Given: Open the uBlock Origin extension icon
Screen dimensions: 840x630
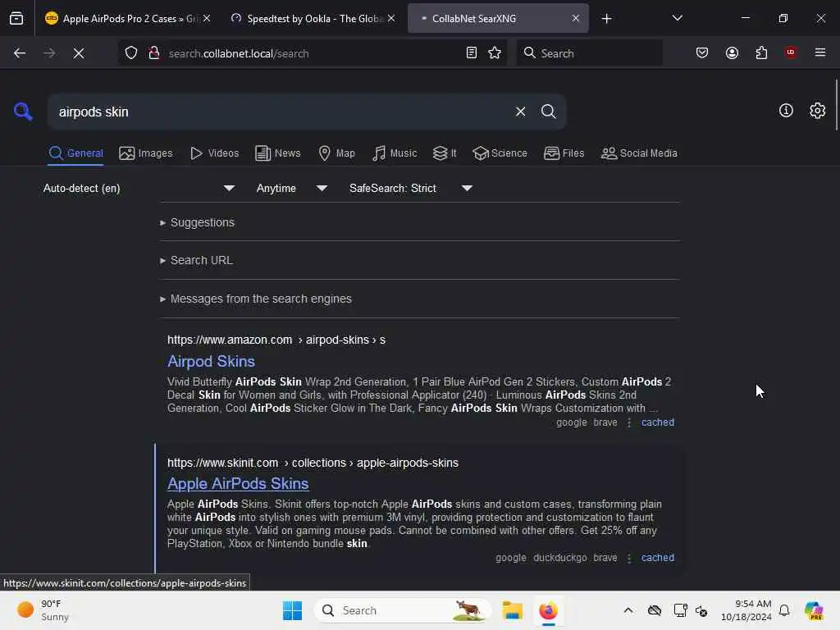Looking at the screenshot, I should click(791, 52).
